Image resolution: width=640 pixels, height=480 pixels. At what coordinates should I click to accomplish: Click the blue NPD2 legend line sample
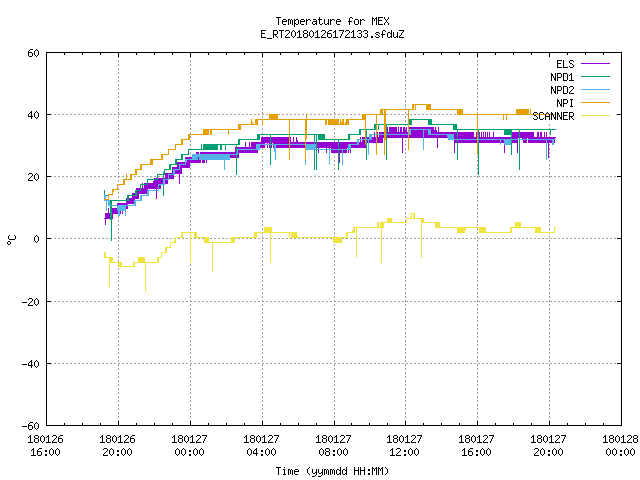596,89
